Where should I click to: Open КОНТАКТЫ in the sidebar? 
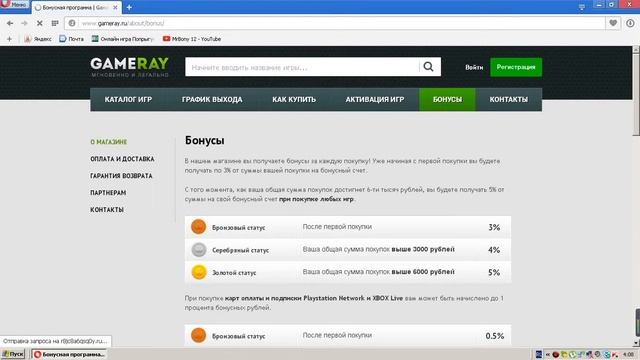click(107, 210)
